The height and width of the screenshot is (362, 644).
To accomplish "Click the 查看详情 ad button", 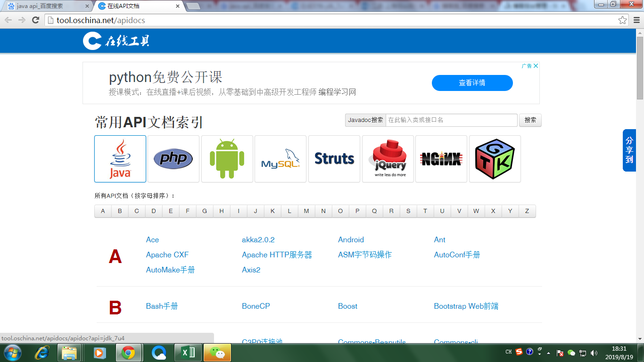I will tap(472, 82).
